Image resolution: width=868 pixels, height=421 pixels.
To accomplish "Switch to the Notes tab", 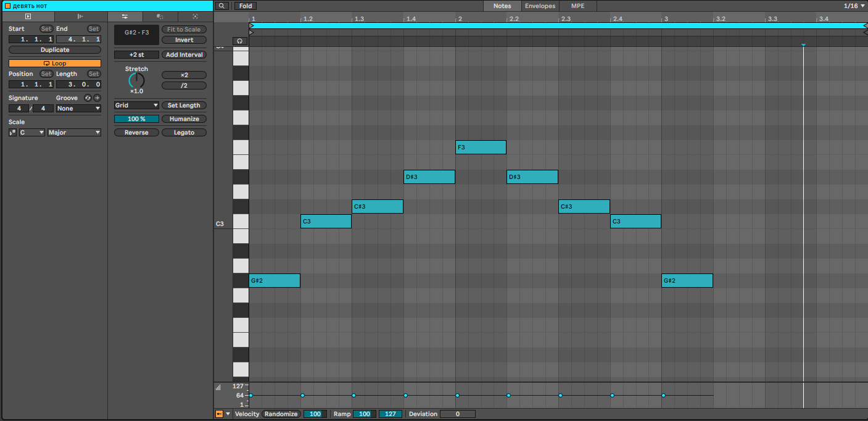I will (x=502, y=6).
